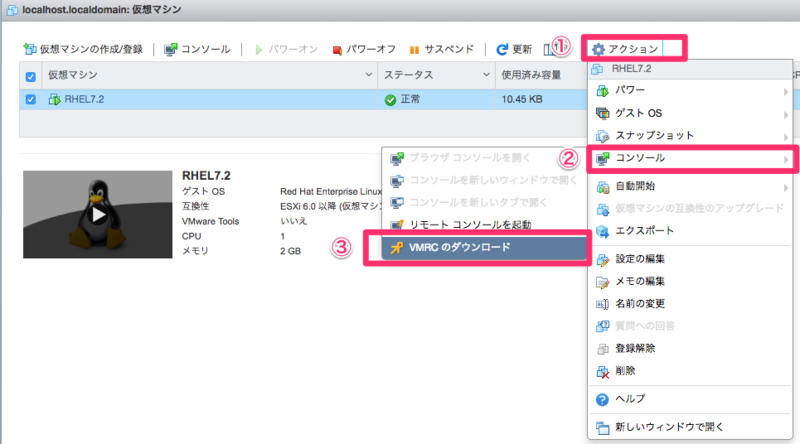Screen dimensions: 800x444
Task: Click the play button on console thumbnail
Action: pos(97,214)
